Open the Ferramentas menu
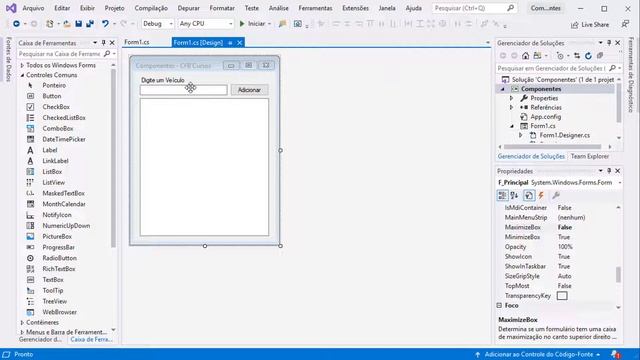Image resolution: width=640 pixels, height=360 pixels. 315,8
